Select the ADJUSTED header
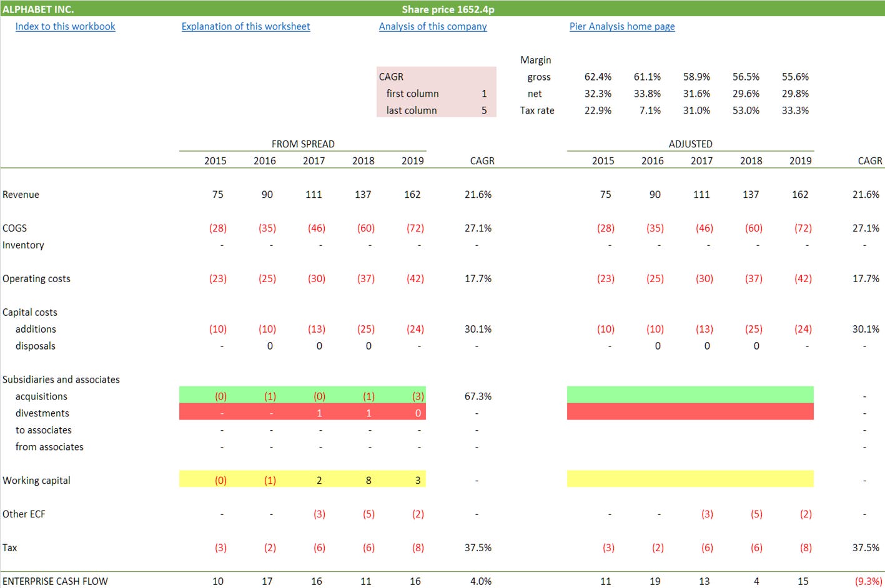The width and height of the screenshot is (885, 588). tap(690, 144)
